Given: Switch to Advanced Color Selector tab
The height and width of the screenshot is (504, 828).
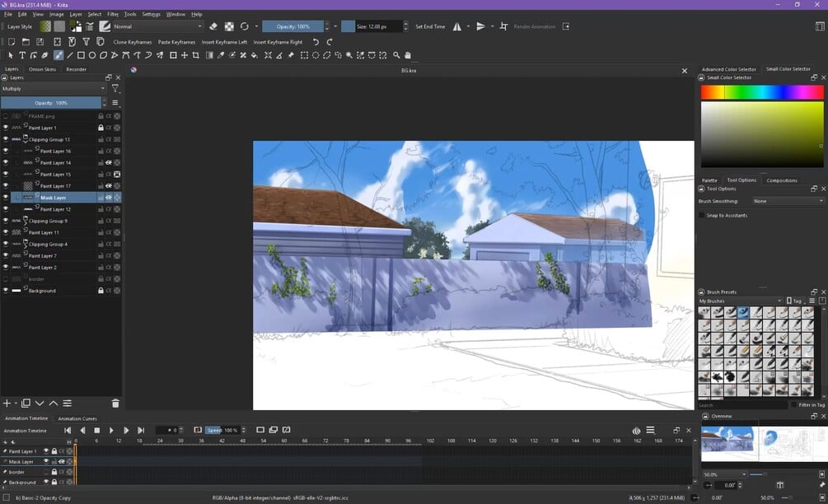Looking at the screenshot, I should click(729, 69).
